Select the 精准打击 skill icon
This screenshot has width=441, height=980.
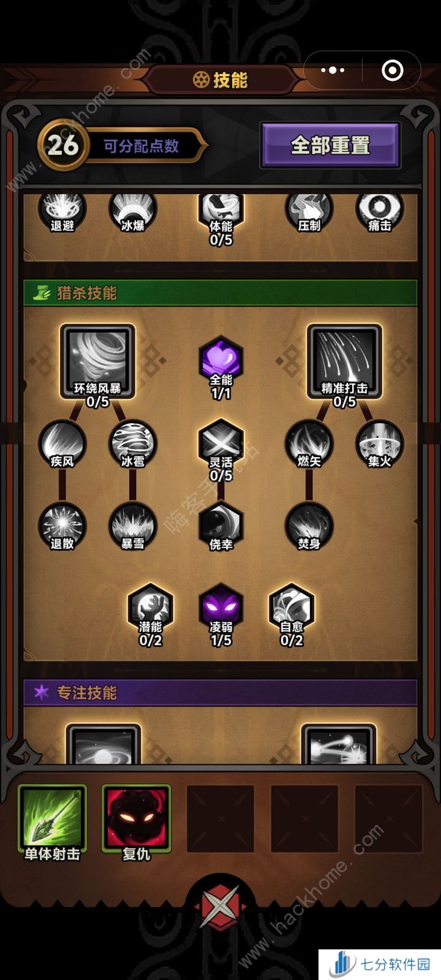344,362
